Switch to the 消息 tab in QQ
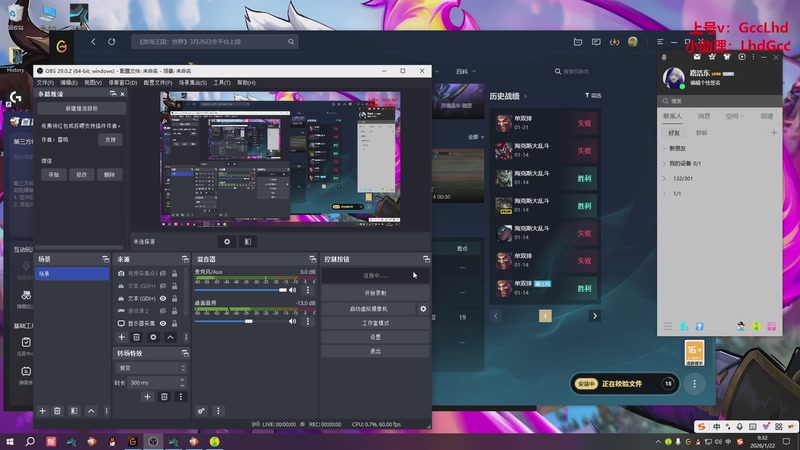The width and height of the screenshot is (800, 450). point(704,116)
